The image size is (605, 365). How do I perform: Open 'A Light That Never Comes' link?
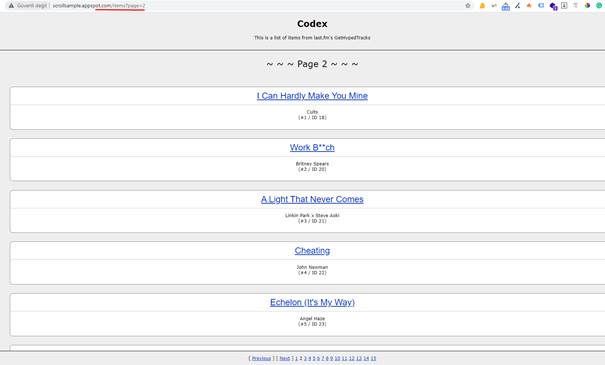[x=312, y=199]
